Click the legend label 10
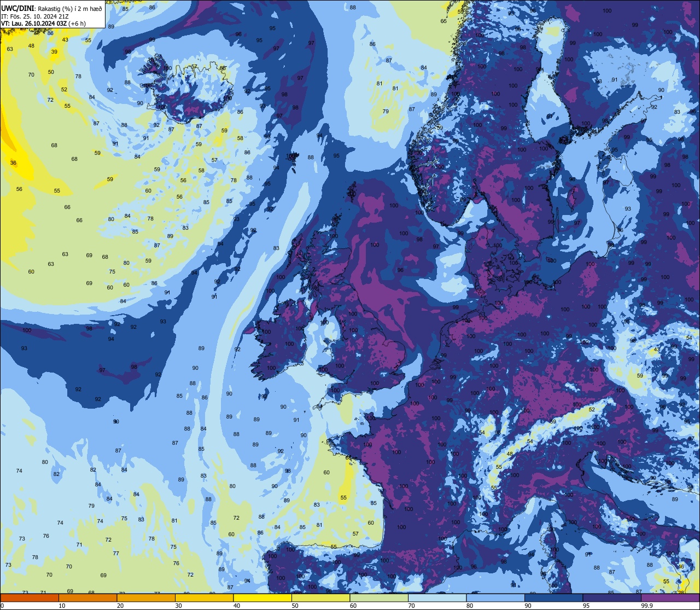700x610 pixels. [x=62, y=606]
